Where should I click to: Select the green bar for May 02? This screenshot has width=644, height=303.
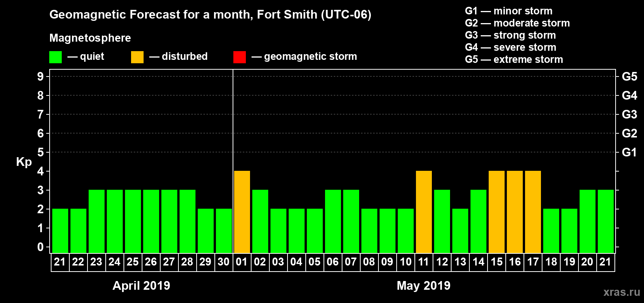(x=260, y=222)
